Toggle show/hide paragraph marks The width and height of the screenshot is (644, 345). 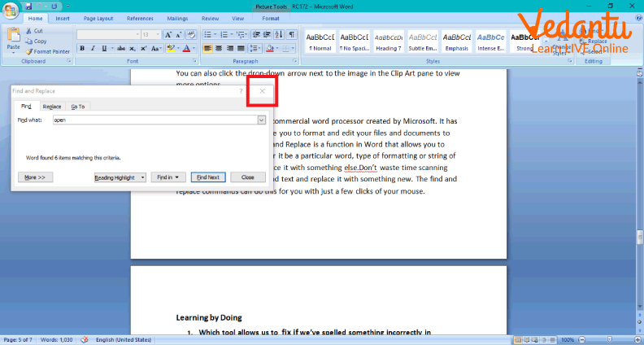pyautogui.click(x=292, y=35)
